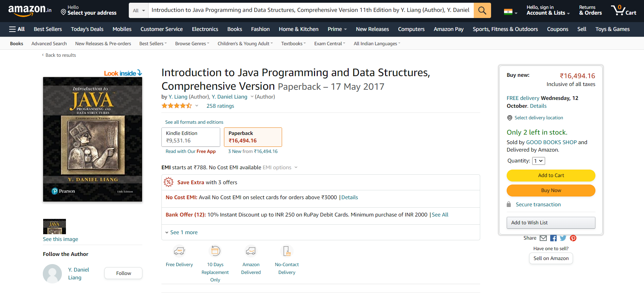This screenshot has height=294, width=644.
Task: Open 258 ratings link
Action: pyautogui.click(x=220, y=106)
